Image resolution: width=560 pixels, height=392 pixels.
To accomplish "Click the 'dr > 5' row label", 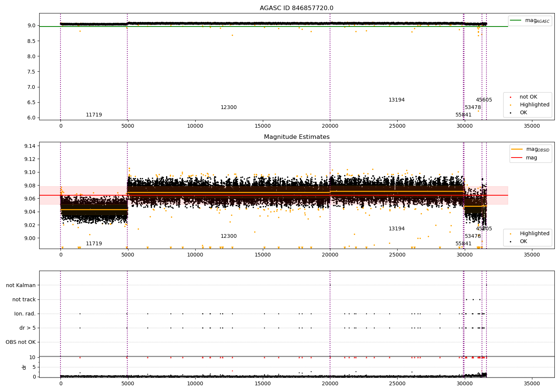I will [x=28, y=328].
